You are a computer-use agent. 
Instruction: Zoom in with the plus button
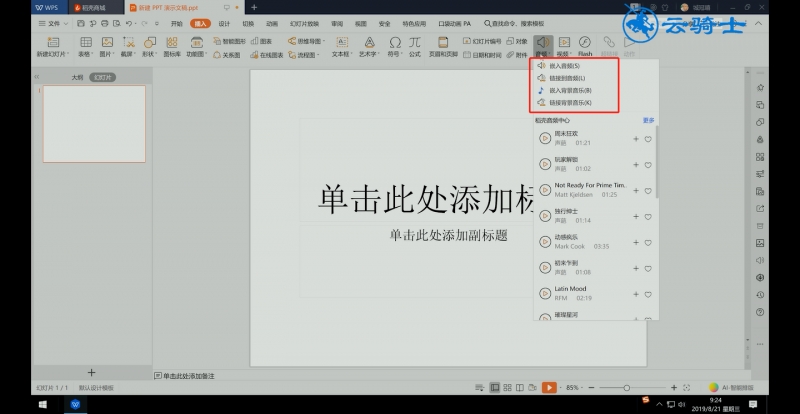(674, 388)
